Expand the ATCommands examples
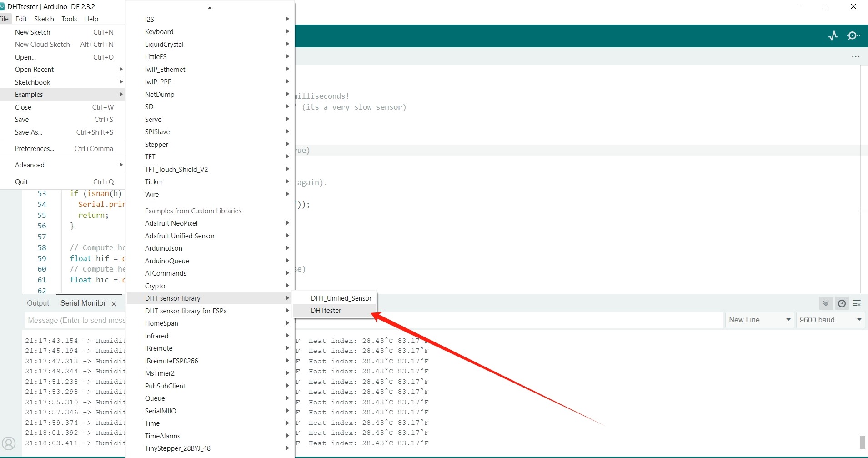Image resolution: width=868 pixels, height=458 pixels. (210, 273)
